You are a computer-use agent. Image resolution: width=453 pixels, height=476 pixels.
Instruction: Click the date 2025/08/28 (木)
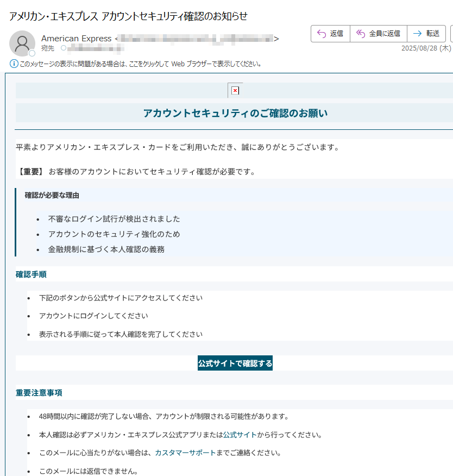point(426,48)
